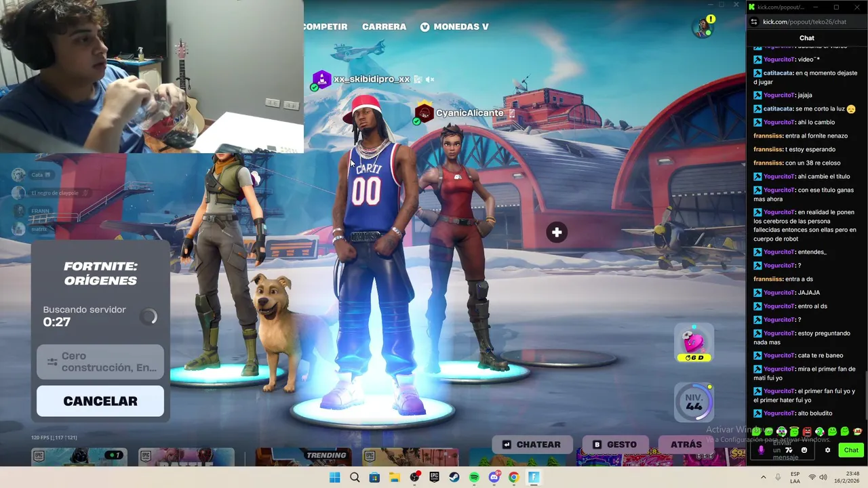Click frannsiiss username in 'entra a ds' message
868x488 pixels.
click(768, 279)
